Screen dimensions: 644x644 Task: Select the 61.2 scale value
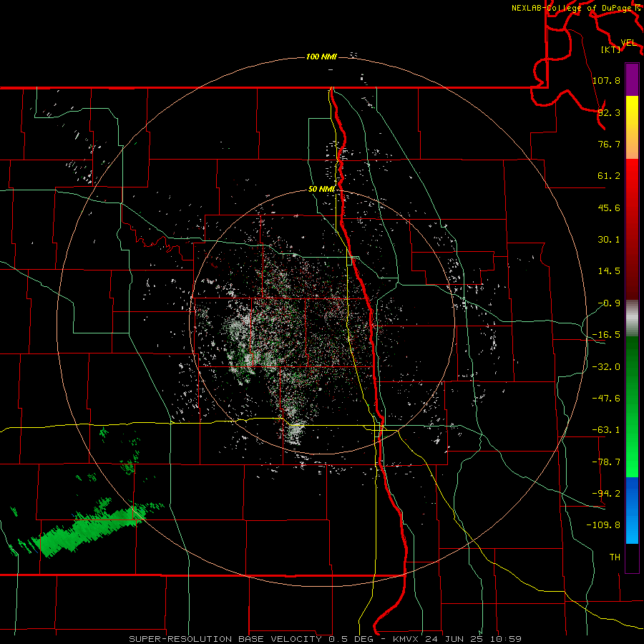pyautogui.click(x=609, y=176)
